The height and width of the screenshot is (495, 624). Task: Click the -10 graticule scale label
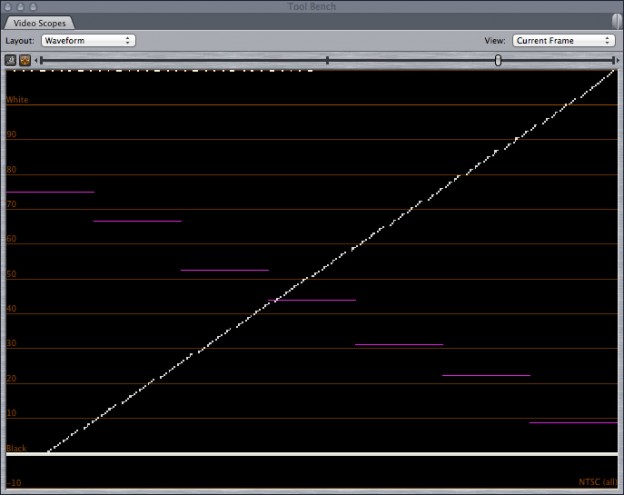[x=13, y=482]
